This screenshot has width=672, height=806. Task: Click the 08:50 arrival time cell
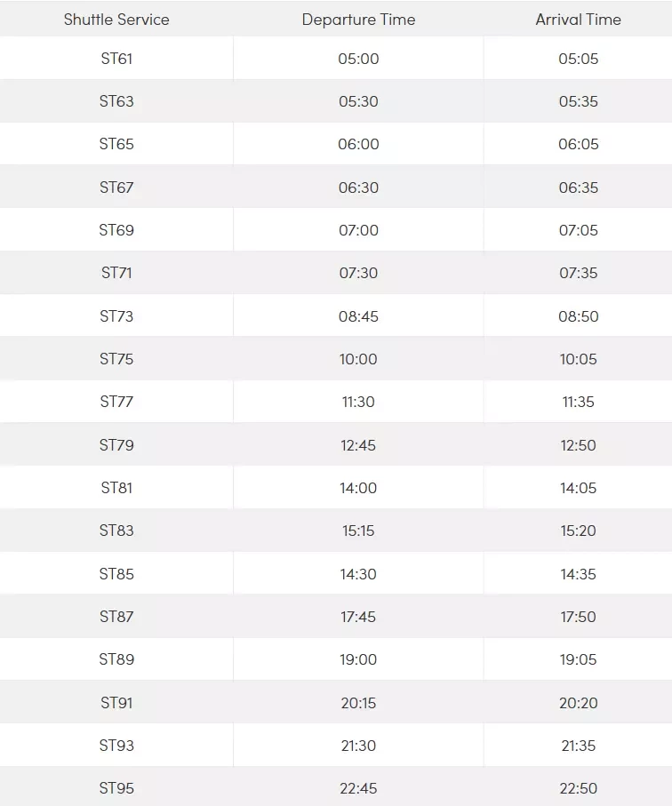(578, 316)
